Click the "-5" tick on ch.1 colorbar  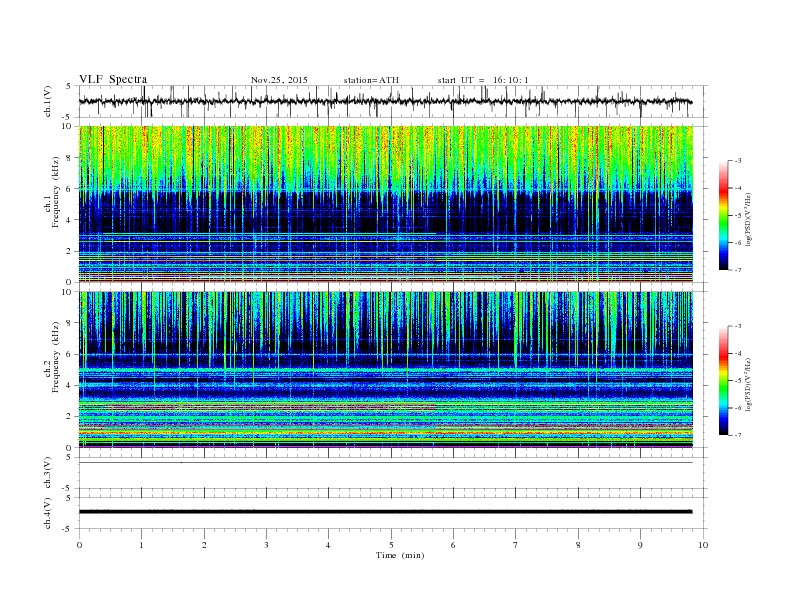pos(738,215)
